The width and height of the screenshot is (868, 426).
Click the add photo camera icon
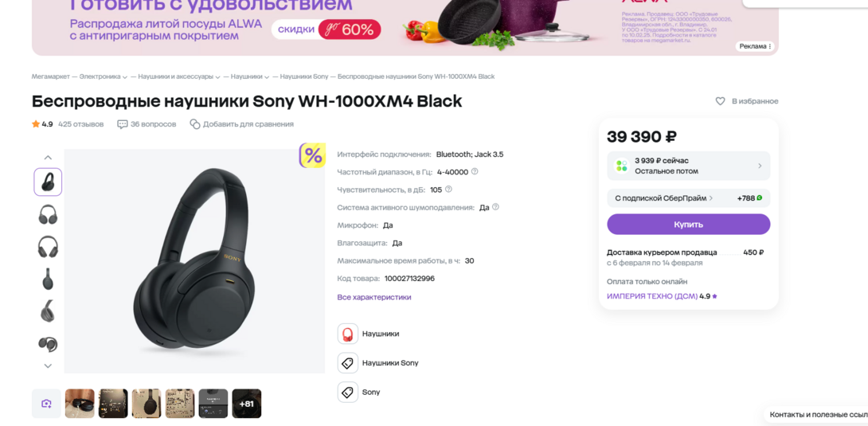pos(46,404)
